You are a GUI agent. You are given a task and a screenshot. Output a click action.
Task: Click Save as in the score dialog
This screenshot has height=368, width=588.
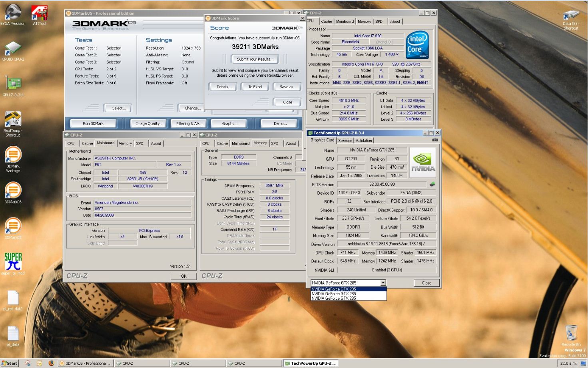(287, 87)
